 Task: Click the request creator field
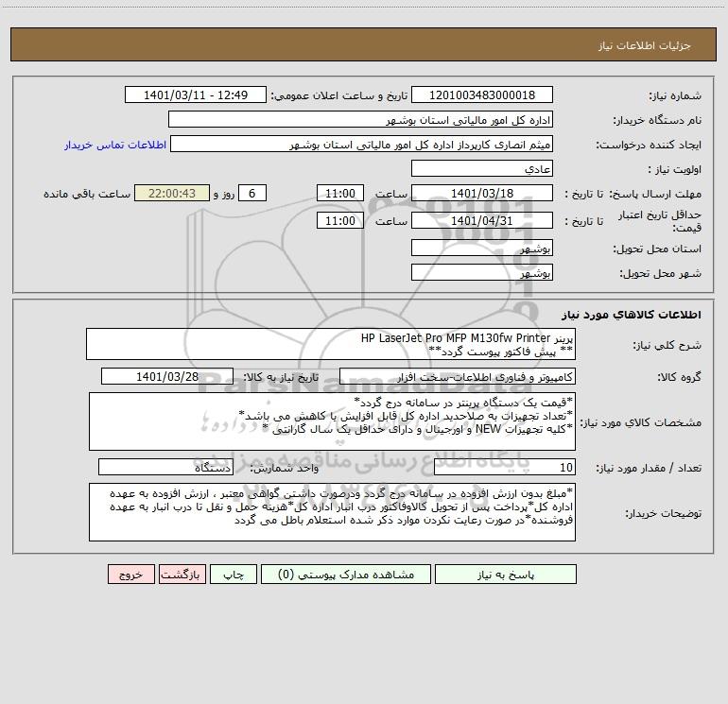pos(361,144)
